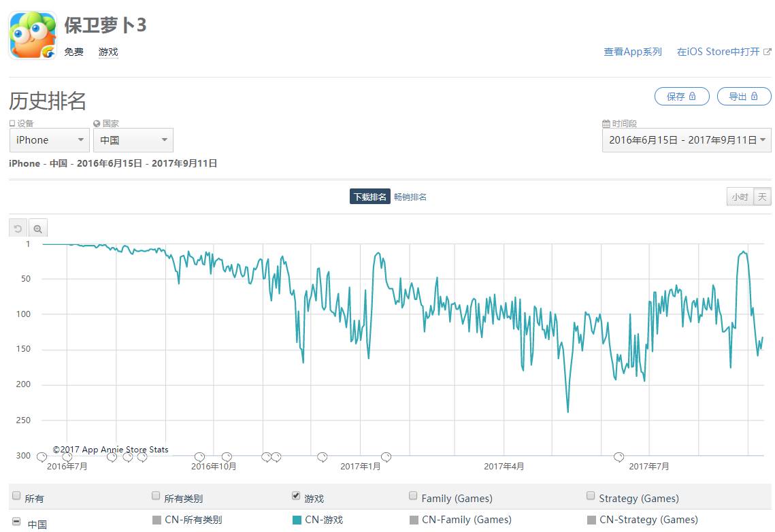Collapse the 中国 row minus icon
The height and width of the screenshot is (532, 775).
click(x=16, y=522)
